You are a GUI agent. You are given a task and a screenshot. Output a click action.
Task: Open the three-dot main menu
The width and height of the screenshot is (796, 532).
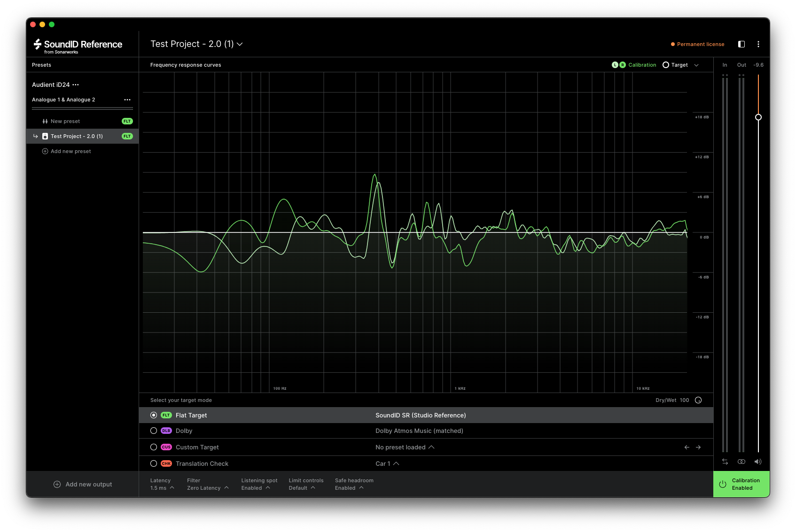coord(758,44)
